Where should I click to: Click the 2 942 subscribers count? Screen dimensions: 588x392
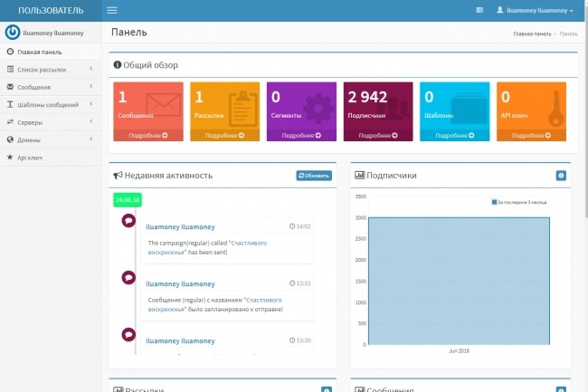367,97
